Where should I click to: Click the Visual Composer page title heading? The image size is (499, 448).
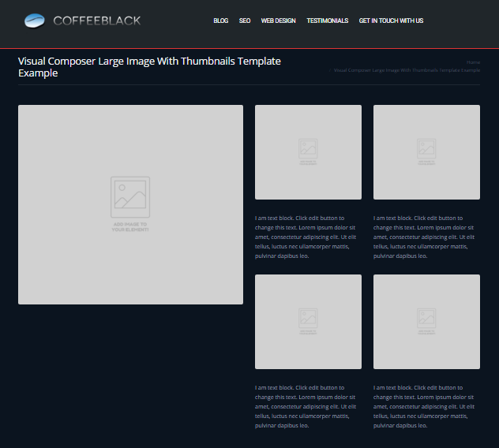point(149,67)
